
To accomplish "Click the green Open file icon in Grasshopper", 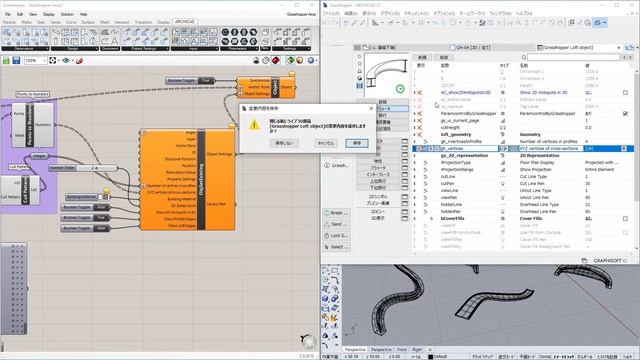I will coord(6,61).
